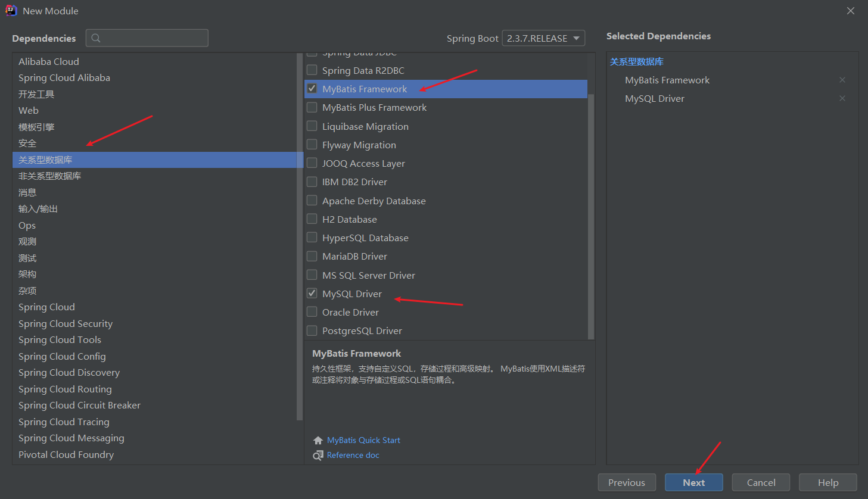Select the 安全 category
The width and height of the screenshot is (868, 499).
tap(154, 143)
